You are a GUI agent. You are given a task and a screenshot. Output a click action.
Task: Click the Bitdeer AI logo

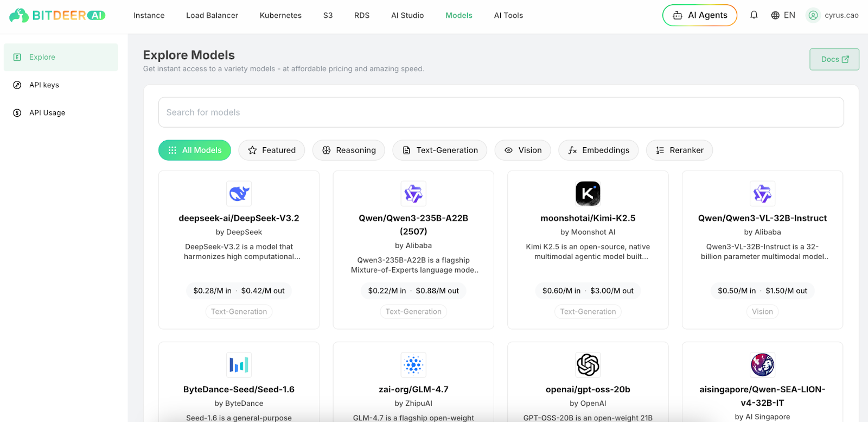pyautogui.click(x=57, y=15)
